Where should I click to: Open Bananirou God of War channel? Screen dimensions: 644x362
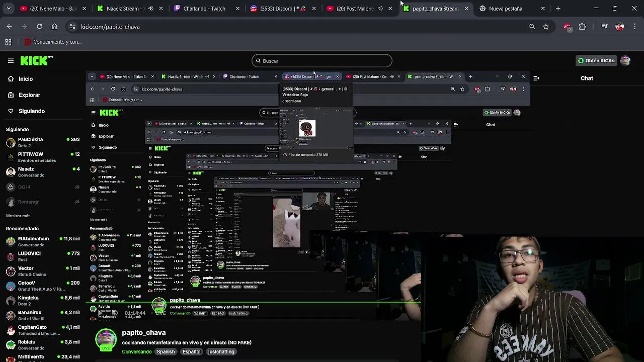pyautogui.click(x=43, y=315)
